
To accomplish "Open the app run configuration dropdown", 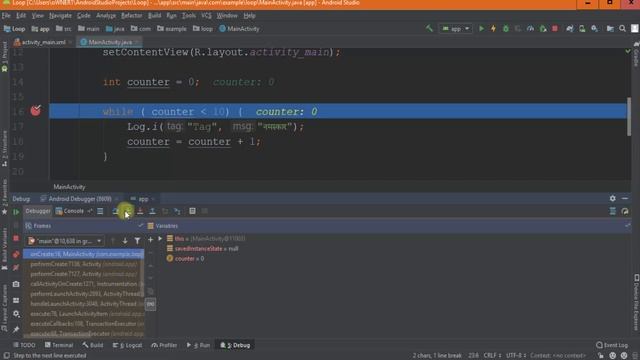I will (x=456, y=29).
